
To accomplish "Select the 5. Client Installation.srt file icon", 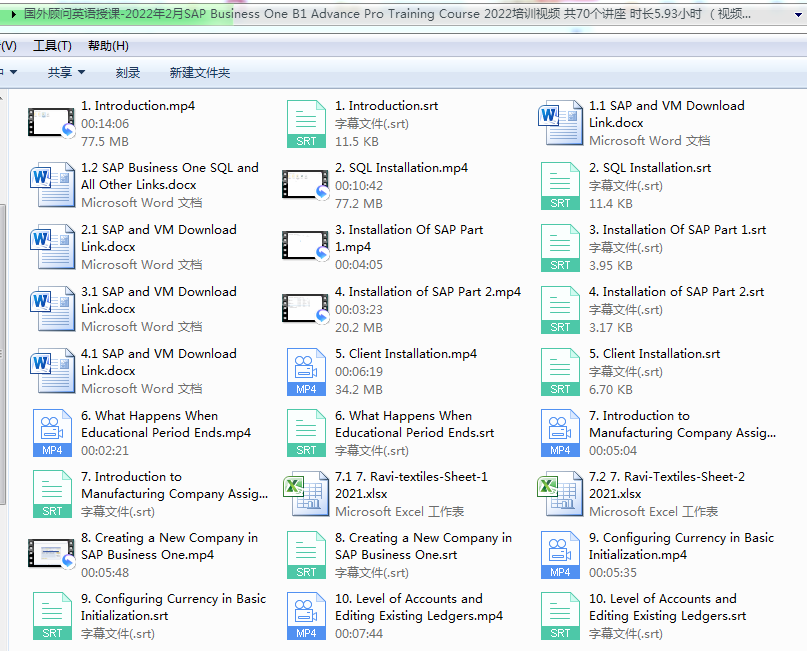I will (560, 372).
